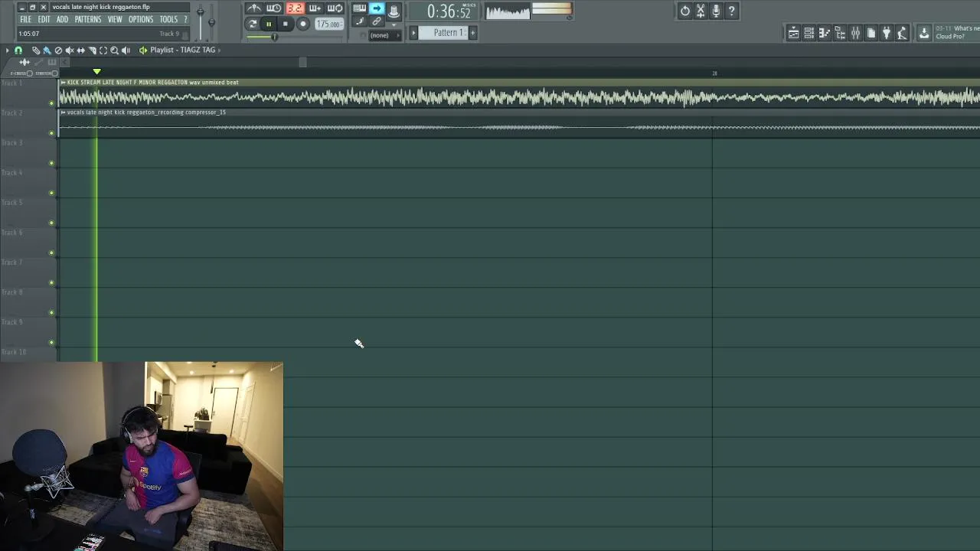
Task: Click the multilink to controllers icon
Action: click(377, 21)
